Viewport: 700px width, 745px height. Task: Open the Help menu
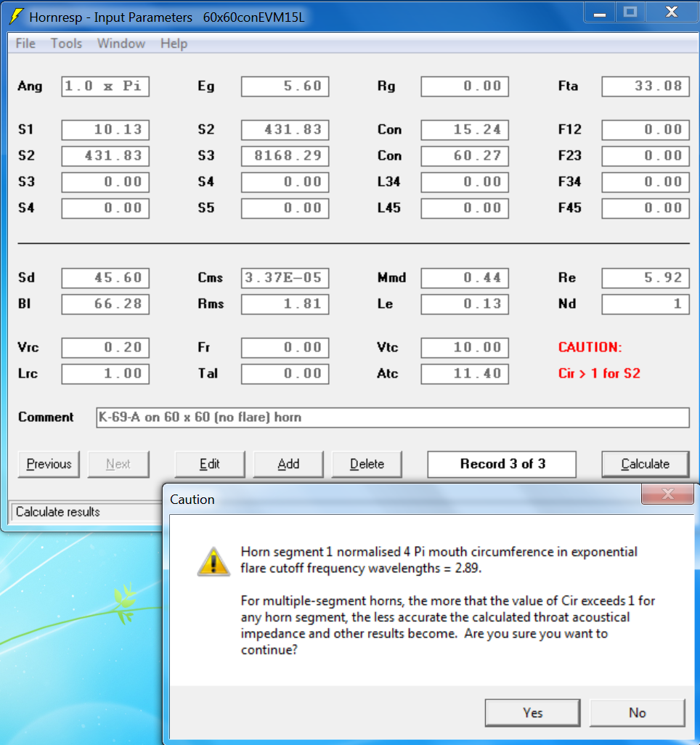coord(174,44)
